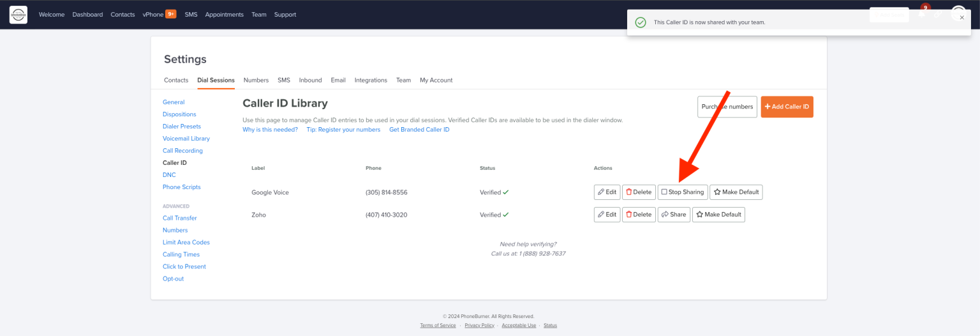This screenshot has width=980, height=336.
Task: Open Click to Present in the sidebar
Action: point(184,266)
